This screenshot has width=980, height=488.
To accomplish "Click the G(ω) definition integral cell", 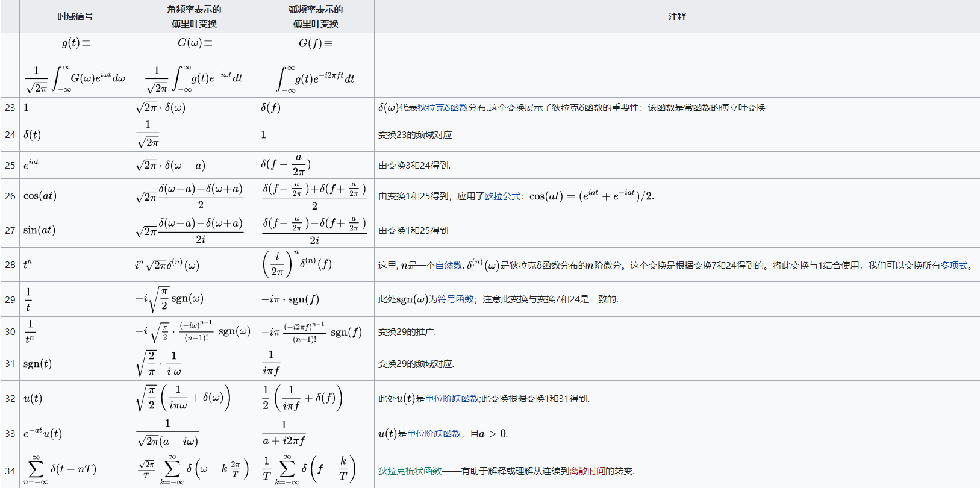I will pos(194,65).
